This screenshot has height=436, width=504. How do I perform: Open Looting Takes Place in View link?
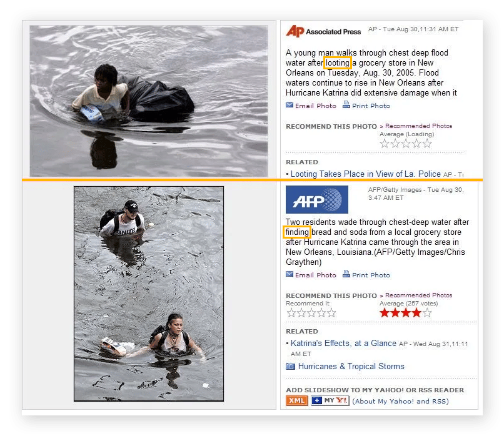point(365,174)
